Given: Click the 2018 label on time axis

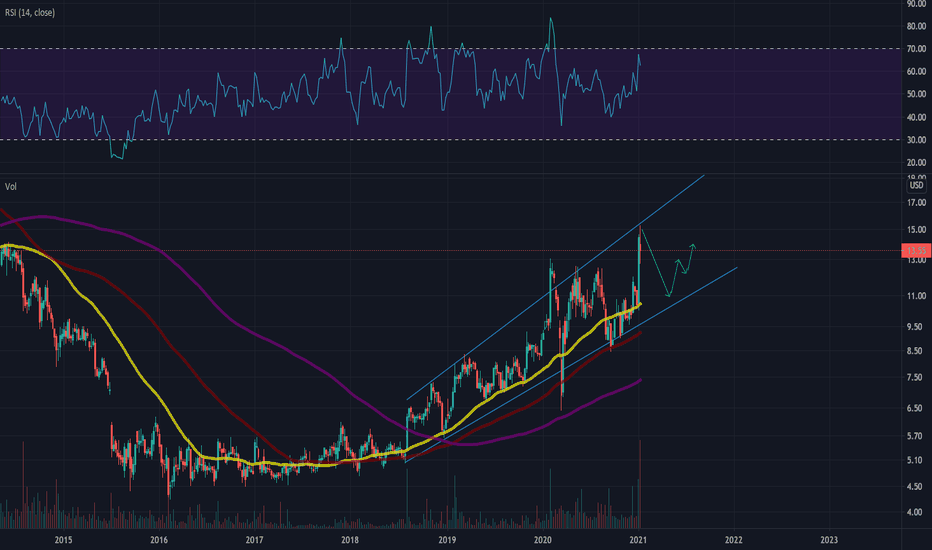Looking at the screenshot, I should click(x=350, y=540).
